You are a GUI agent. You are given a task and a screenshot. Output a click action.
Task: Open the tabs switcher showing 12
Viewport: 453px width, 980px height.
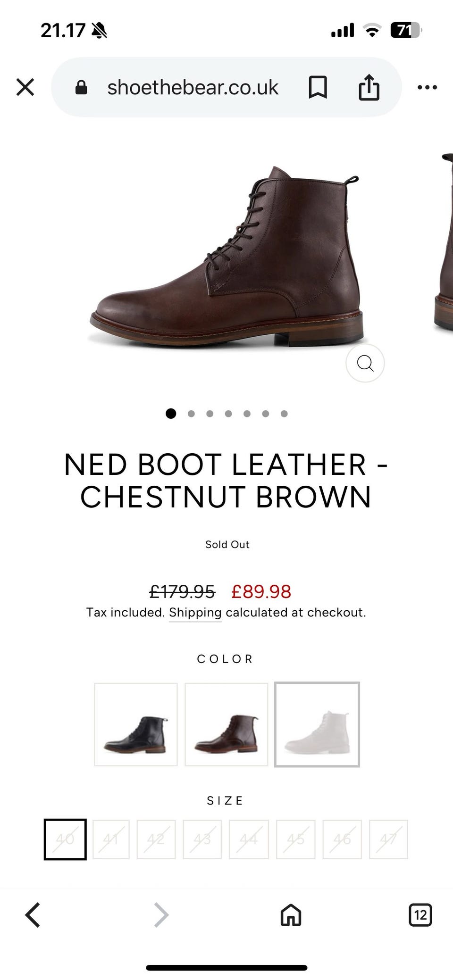419,915
